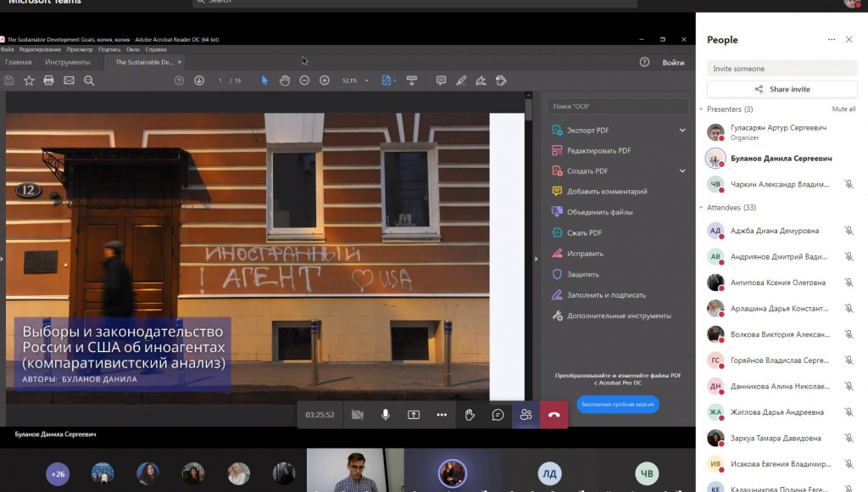The width and height of the screenshot is (868, 492).
Task: Expand Создать PDF options chevron
Action: point(682,171)
